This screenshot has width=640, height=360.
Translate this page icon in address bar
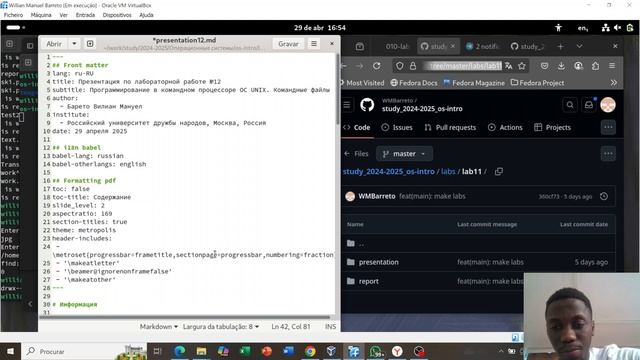tap(509, 66)
